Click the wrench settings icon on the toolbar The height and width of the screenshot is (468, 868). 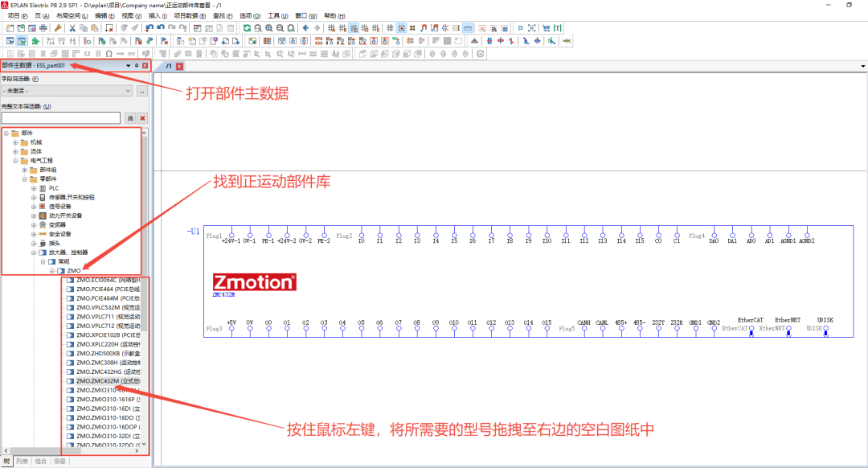point(58,28)
